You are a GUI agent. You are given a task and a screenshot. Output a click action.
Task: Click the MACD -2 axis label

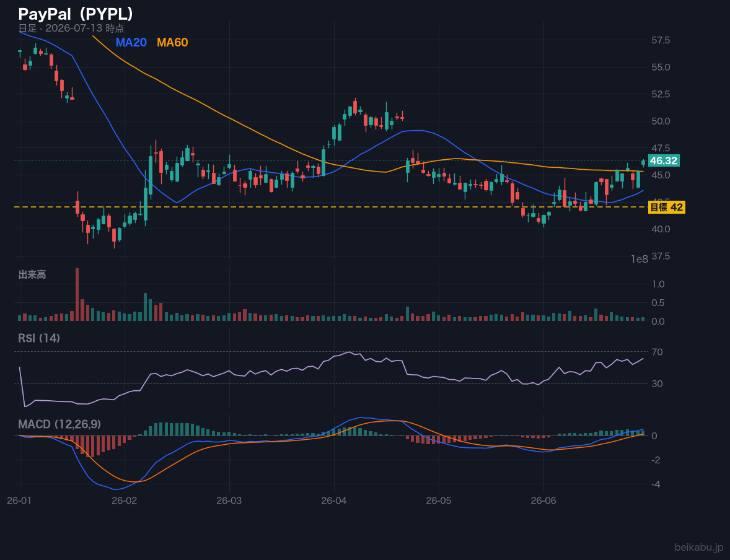656,460
